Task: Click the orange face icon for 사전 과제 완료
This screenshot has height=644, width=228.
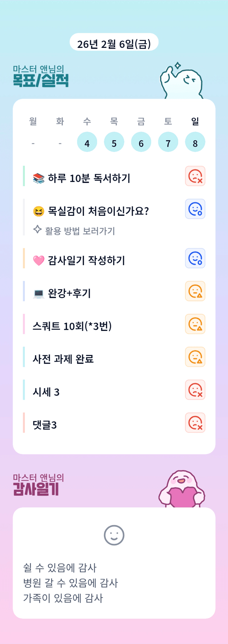Action: [195, 357]
